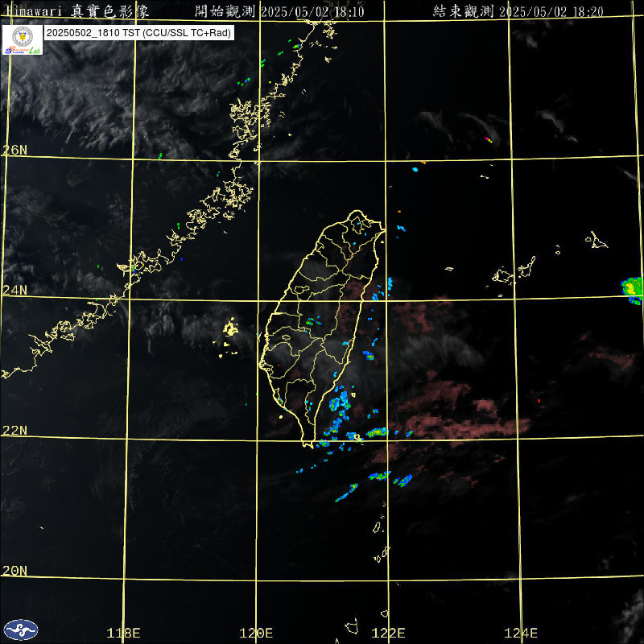The height and width of the screenshot is (644, 644).
Task: Click the Severe Storm Lab logo
Action: (x=23, y=39)
